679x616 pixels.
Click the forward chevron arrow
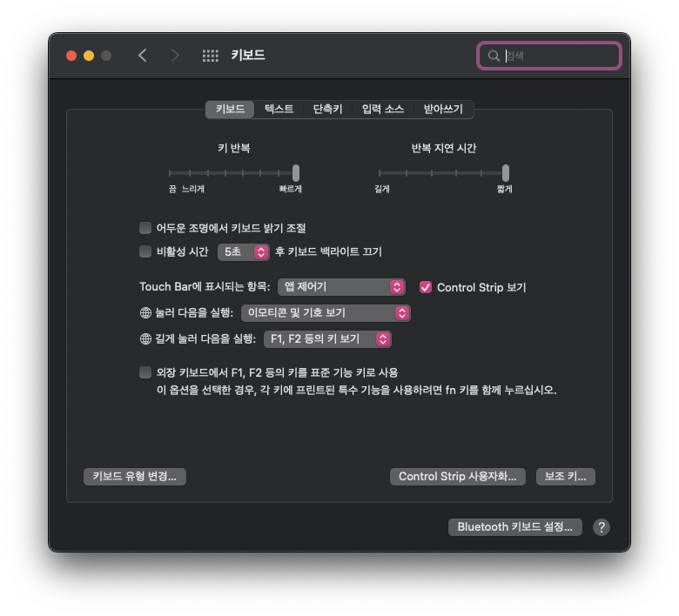[x=174, y=56]
